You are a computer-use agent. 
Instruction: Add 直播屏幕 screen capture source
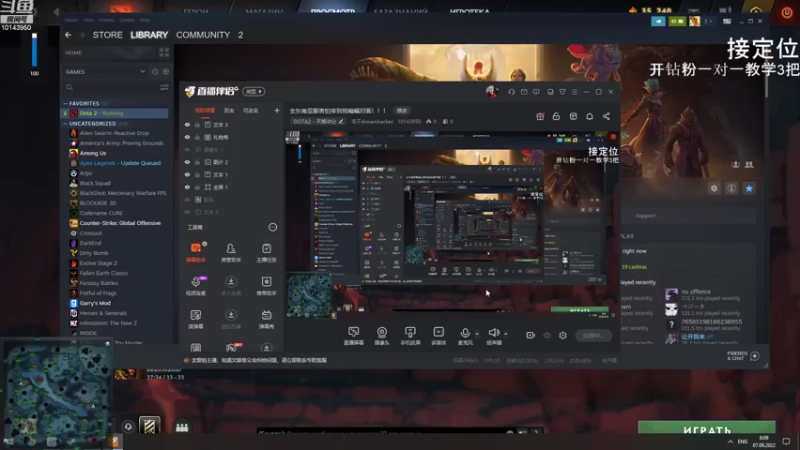pyautogui.click(x=354, y=336)
